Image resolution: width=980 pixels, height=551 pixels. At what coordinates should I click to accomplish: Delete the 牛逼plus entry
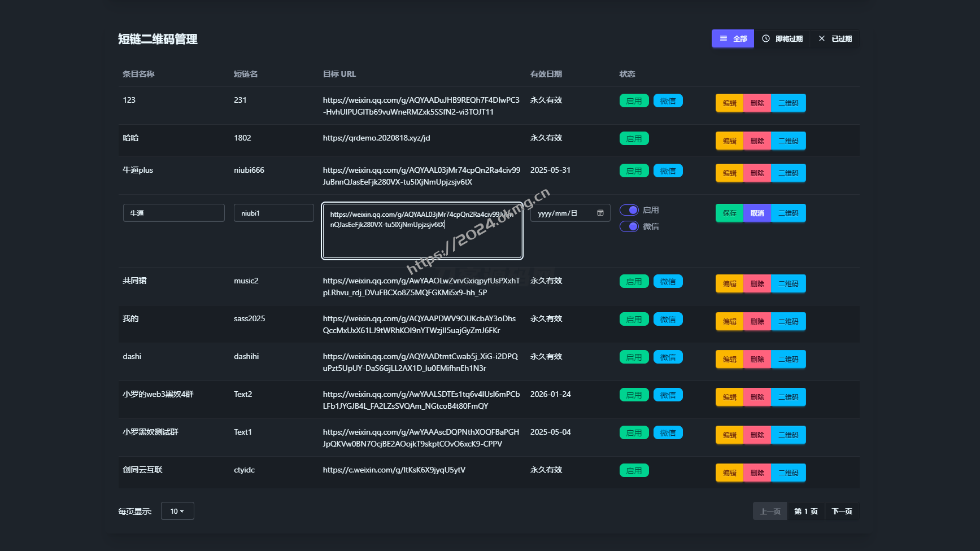[x=757, y=173]
